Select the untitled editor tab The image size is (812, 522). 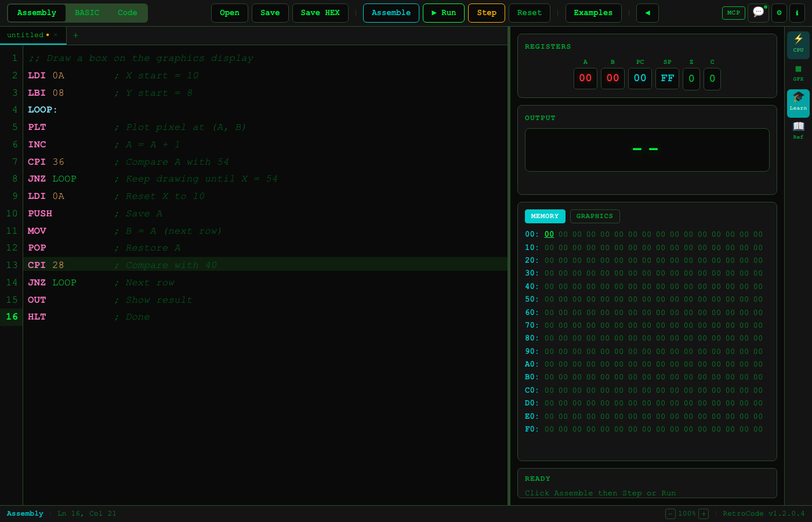point(26,35)
